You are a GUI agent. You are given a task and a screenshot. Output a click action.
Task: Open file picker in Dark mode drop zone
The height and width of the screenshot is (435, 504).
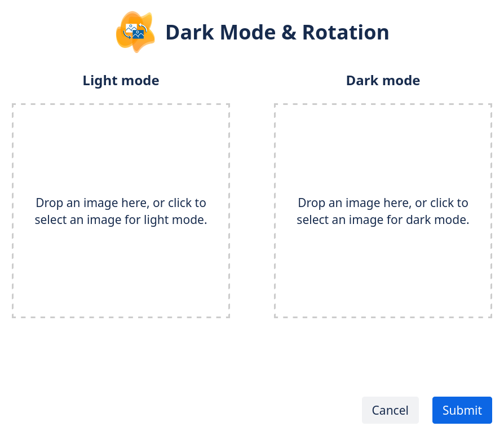coord(383,210)
